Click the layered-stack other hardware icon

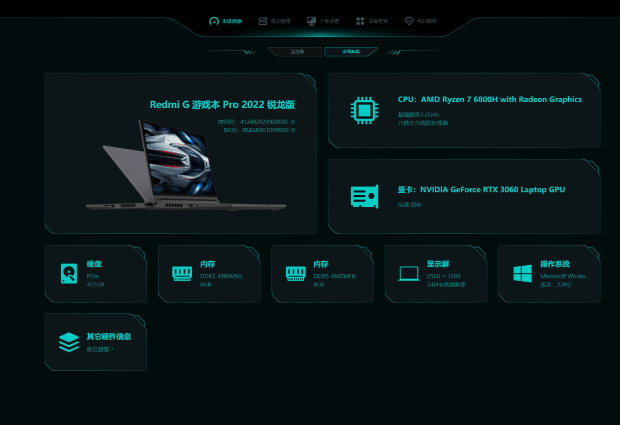(69, 342)
